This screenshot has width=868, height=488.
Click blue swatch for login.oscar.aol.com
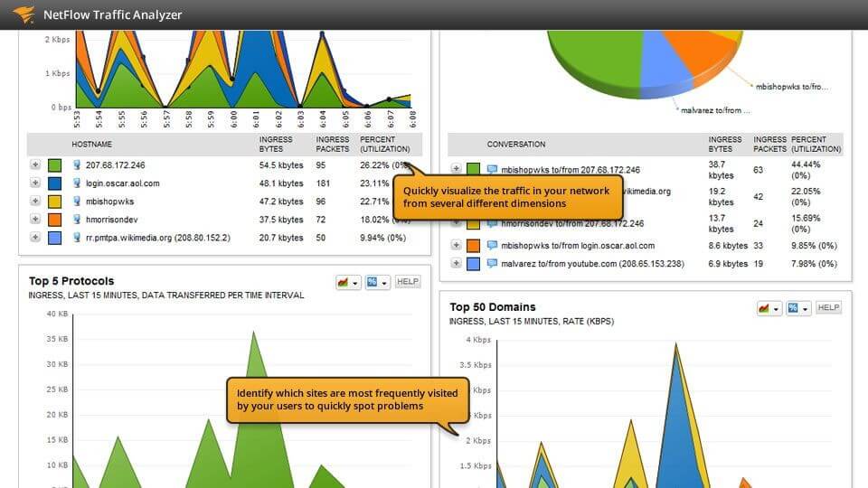[x=54, y=183]
